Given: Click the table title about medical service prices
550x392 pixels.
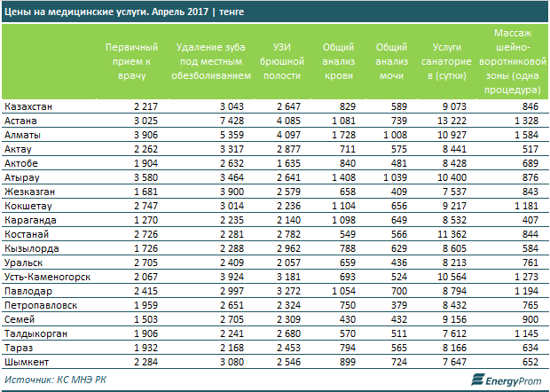Looking at the screenshot, I should tap(124, 12).
